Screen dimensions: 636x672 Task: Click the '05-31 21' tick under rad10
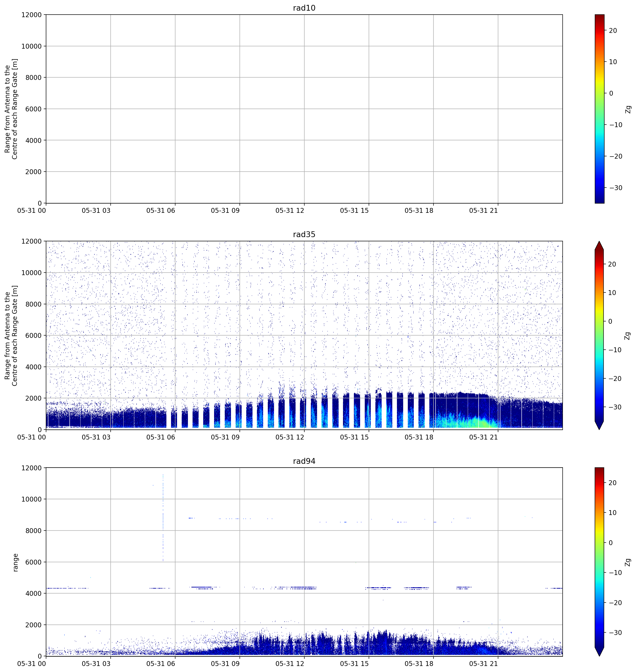coord(483,211)
